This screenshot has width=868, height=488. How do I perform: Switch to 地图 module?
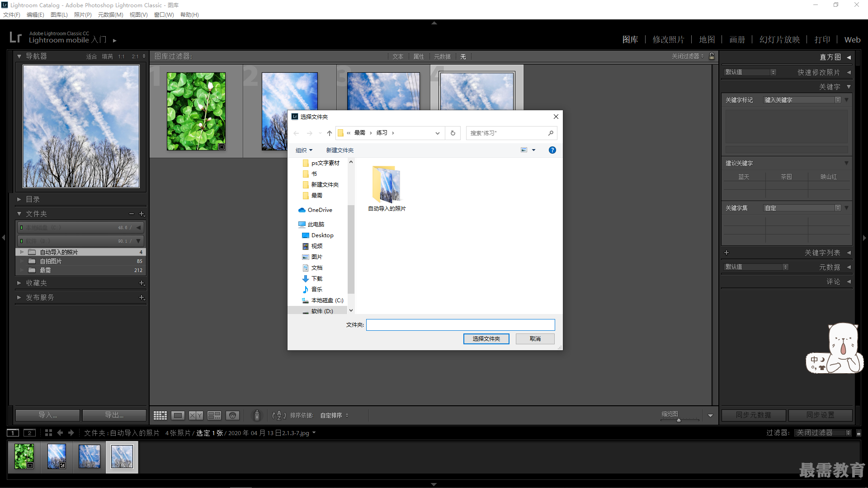tap(707, 40)
